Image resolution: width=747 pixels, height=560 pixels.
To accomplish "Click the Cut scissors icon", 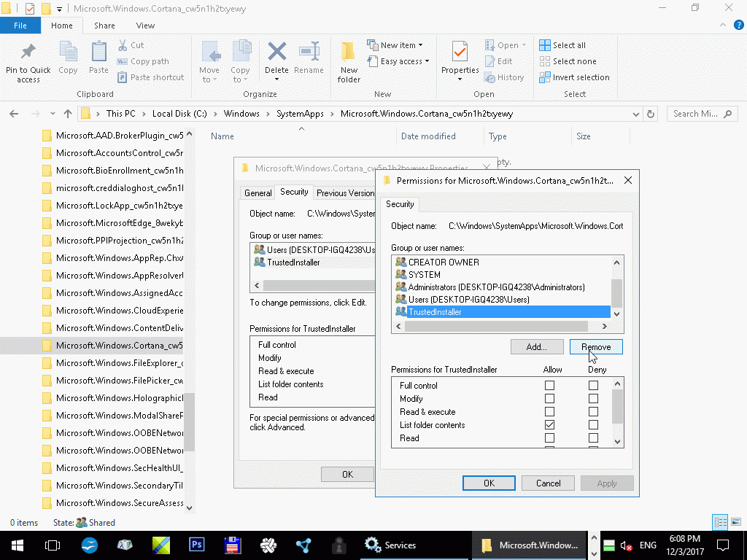I will (x=123, y=45).
